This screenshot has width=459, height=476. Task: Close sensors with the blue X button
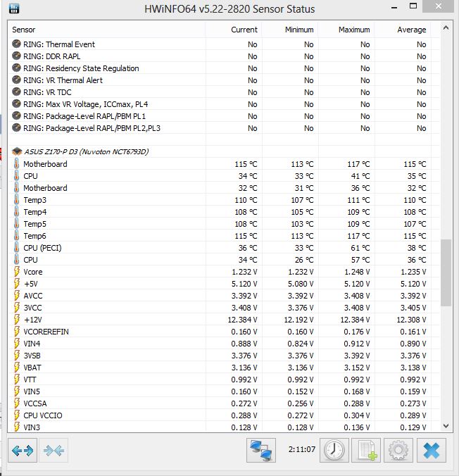click(x=432, y=450)
